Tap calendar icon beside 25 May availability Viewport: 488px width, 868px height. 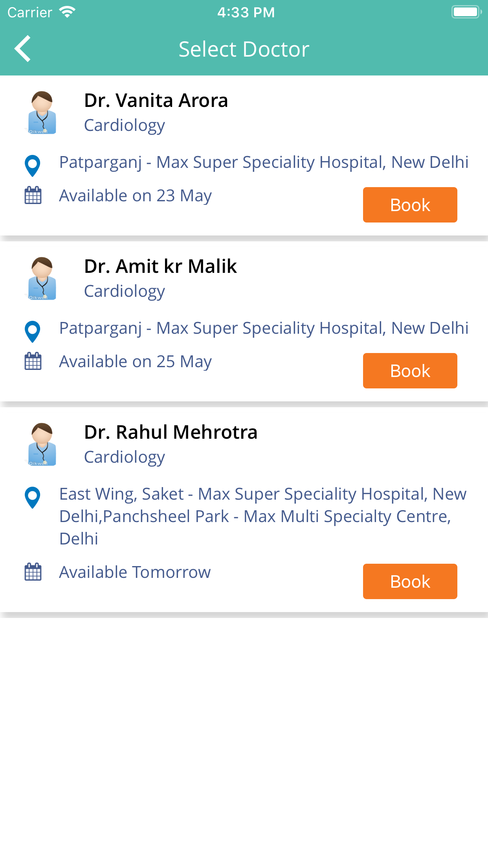point(33,361)
